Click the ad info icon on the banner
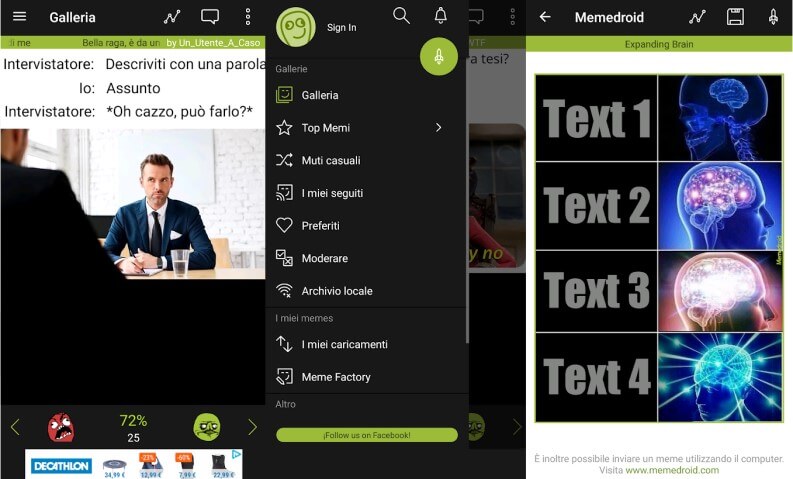 (236, 454)
